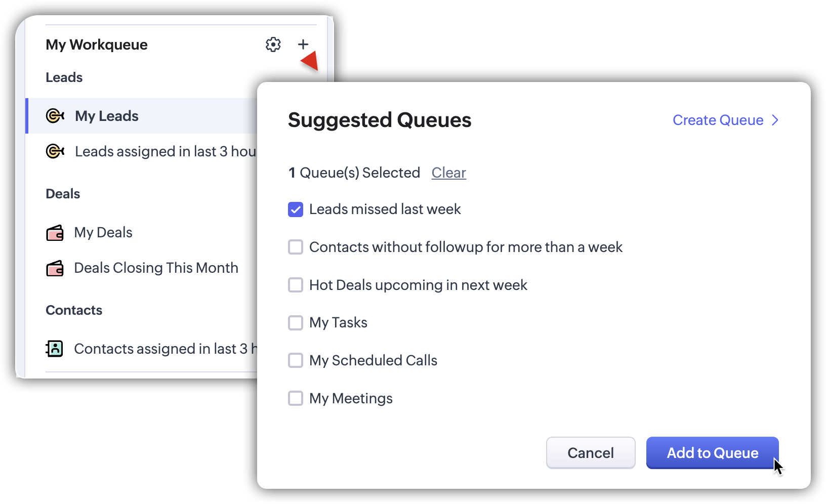Open the My Deals queue

pos(103,233)
